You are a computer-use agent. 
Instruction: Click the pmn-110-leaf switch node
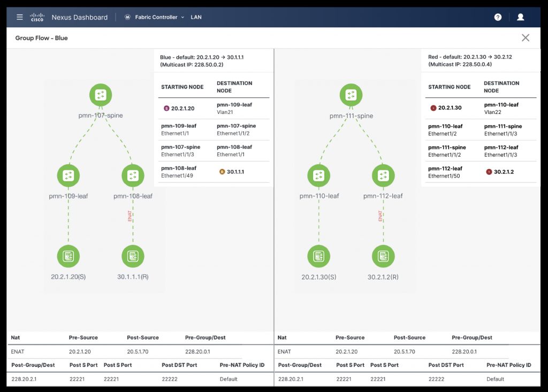click(x=319, y=175)
